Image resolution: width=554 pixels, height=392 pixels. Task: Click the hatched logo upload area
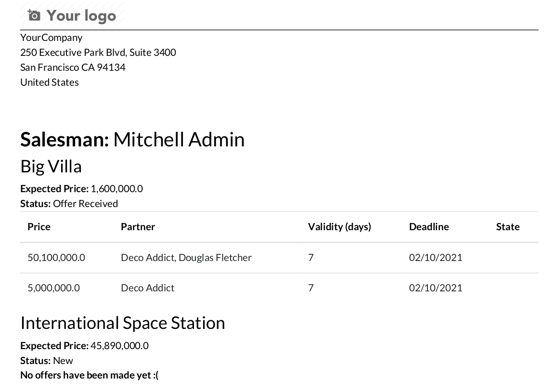click(x=71, y=15)
